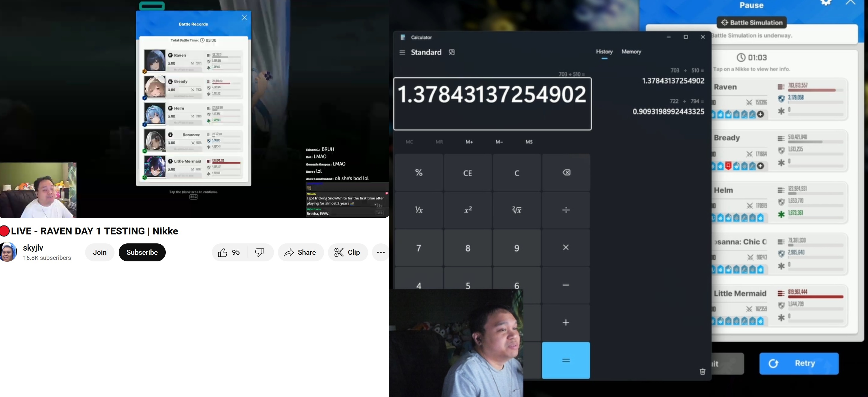Toggle Calculator keep-on-top icon beside Standard
868x397 pixels.
click(x=451, y=52)
